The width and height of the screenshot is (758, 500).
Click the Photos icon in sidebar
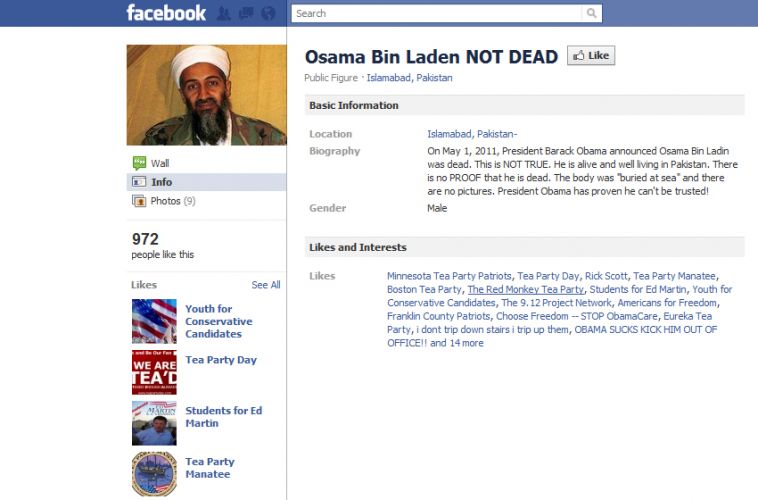click(x=139, y=201)
